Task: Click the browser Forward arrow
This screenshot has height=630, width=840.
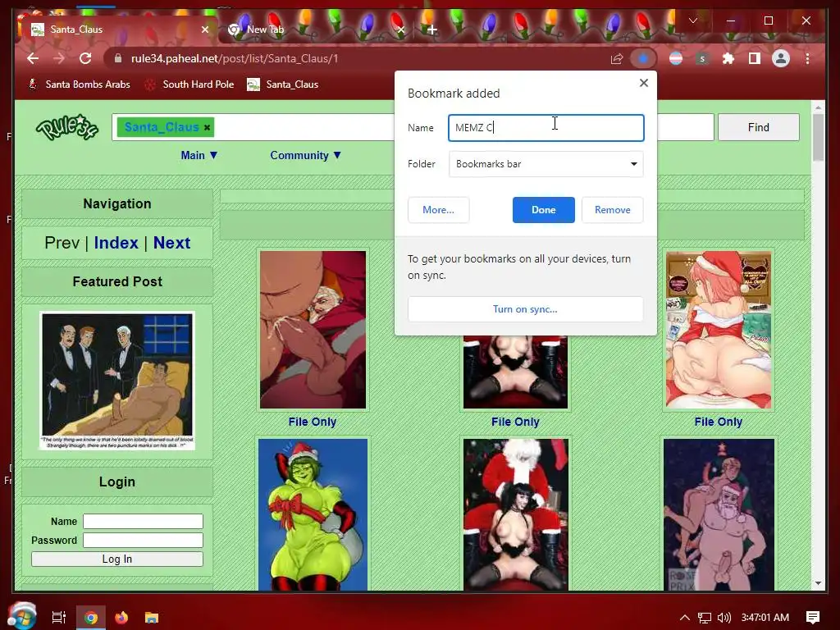Action: (x=59, y=58)
